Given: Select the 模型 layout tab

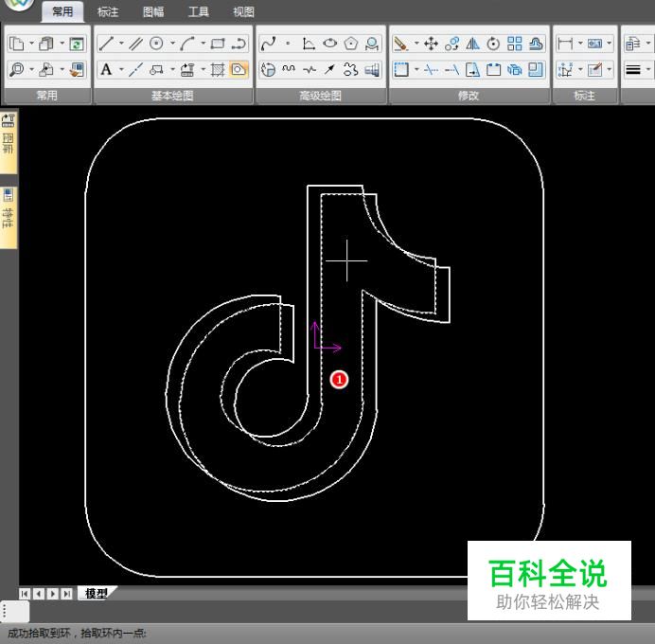Looking at the screenshot, I should (97, 593).
